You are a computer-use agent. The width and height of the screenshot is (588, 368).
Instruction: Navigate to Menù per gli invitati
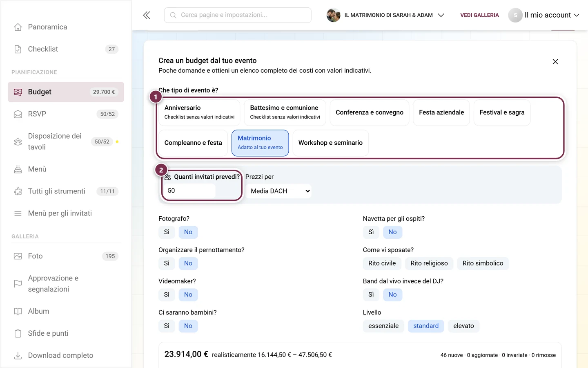pyautogui.click(x=66, y=213)
